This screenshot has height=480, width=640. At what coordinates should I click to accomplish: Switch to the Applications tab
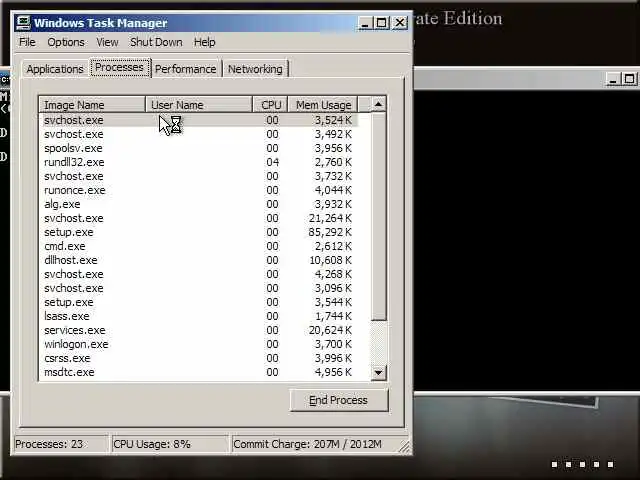(x=55, y=69)
